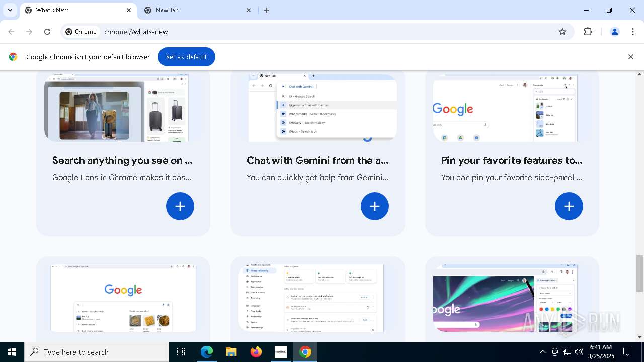This screenshot has height=362, width=644.
Task: View site information Chrome chip
Action: point(81,32)
